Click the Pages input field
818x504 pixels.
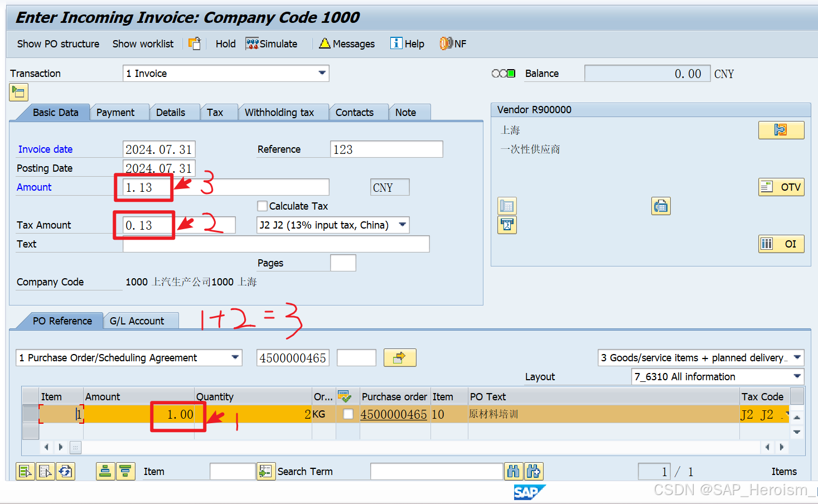pyautogui.click(x=343, y=263)
